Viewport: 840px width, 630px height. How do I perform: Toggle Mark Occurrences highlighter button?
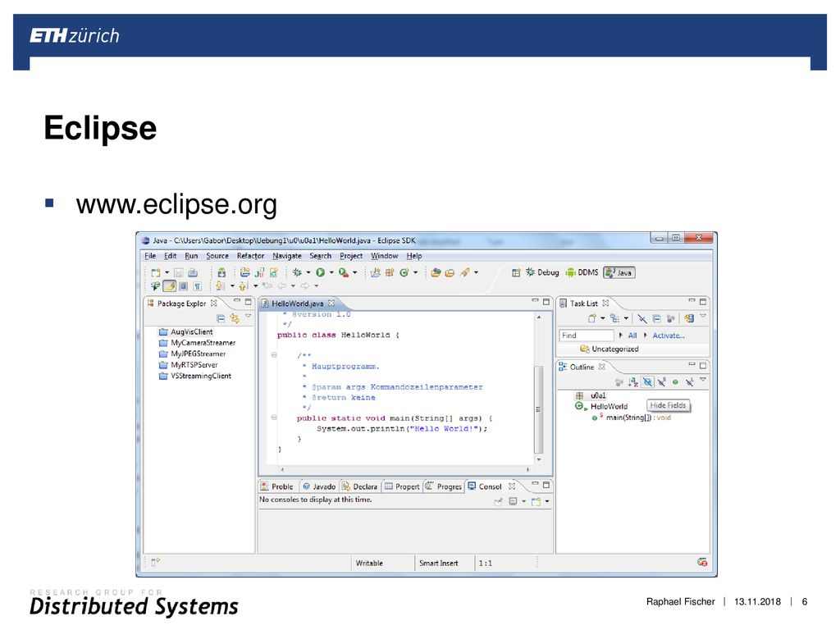(x=169, y=286)
